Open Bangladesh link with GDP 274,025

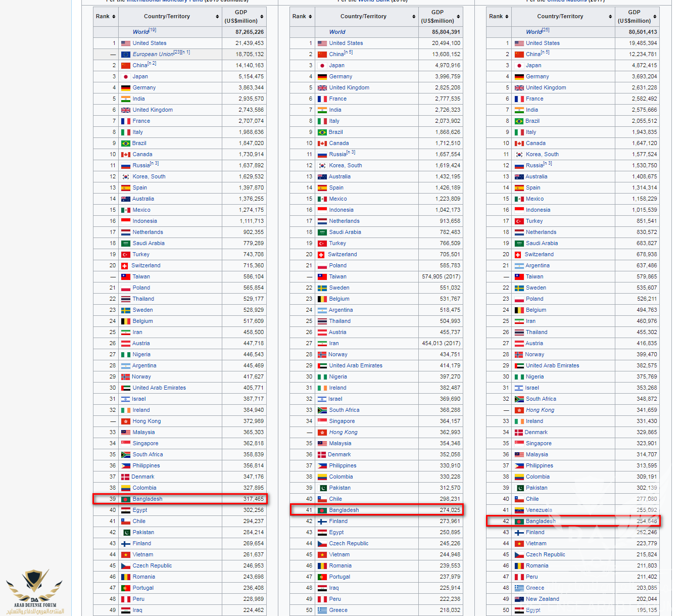click(344, 510)
